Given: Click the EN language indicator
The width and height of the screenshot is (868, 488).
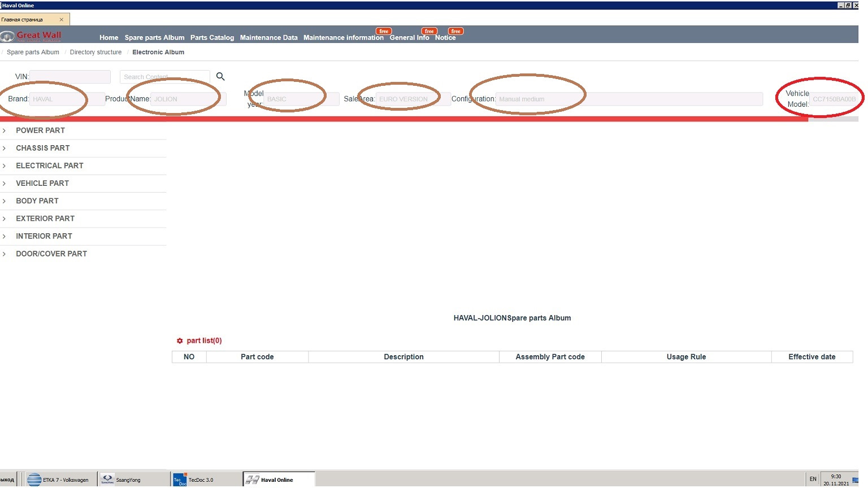Looking at the screenshot, I should click(813, 479).
